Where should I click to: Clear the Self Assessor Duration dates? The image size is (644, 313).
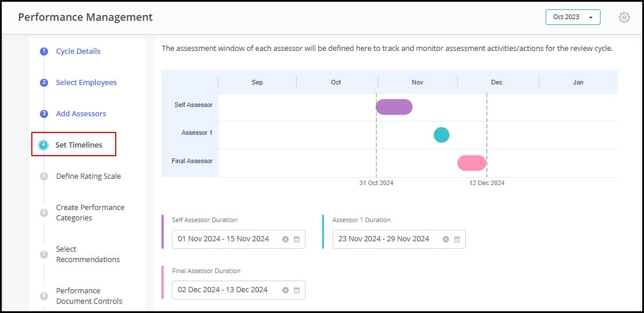[285, 240]
